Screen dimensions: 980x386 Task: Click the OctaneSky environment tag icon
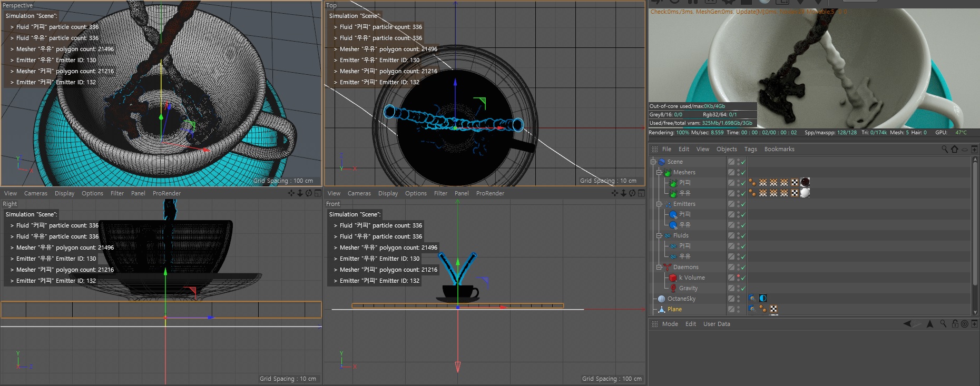763,298
